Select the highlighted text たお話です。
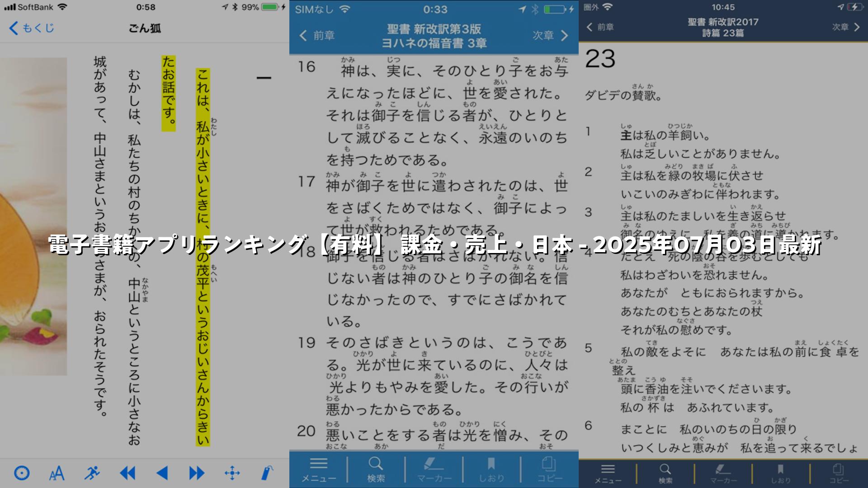Image resolution: width=868 pixels, height=488 pixels. (x=169, y=93)
